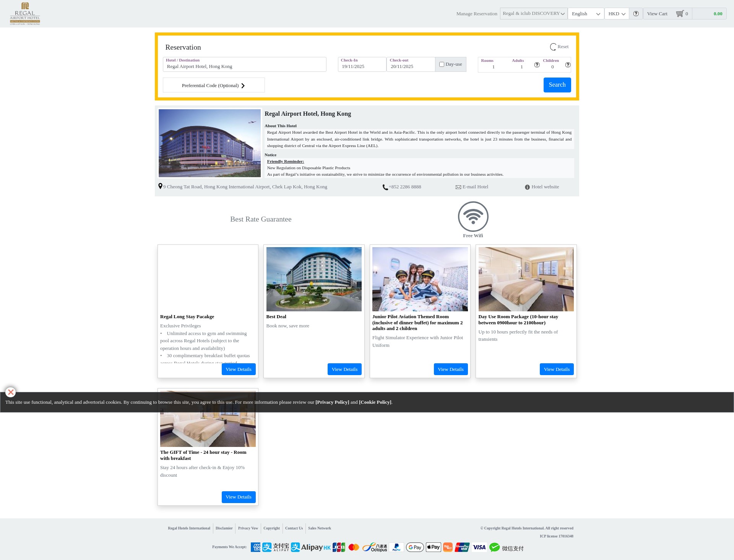The height and width of the screenshot is (560, 734).
Task: View Details for Day Use Room Package
Action: point(557,369)
